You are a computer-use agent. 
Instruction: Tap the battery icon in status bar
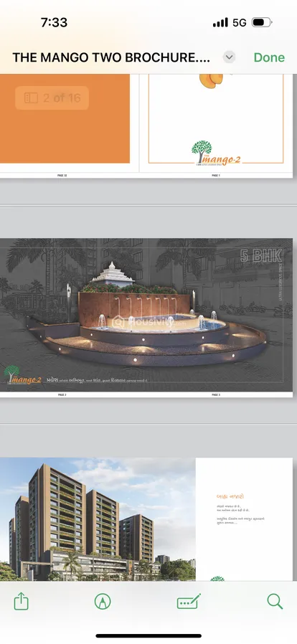[262, 22]
